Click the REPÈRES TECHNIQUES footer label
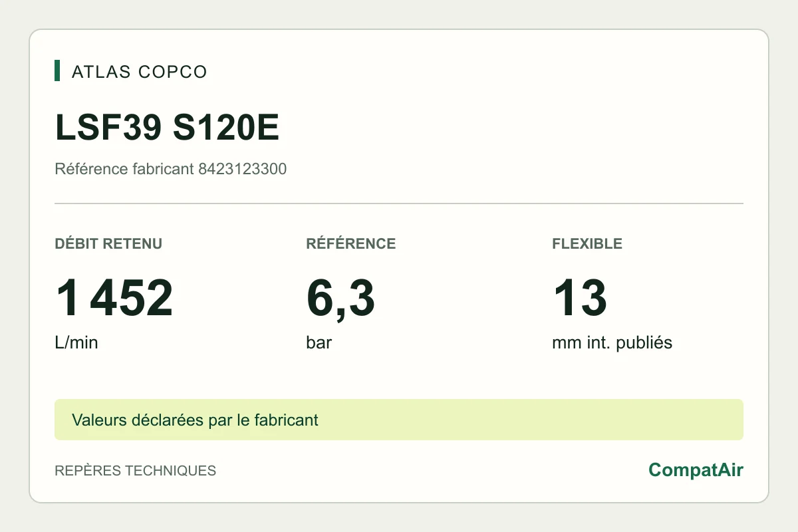The height and width of the screenshot is (532, 798). coord(136,471)
